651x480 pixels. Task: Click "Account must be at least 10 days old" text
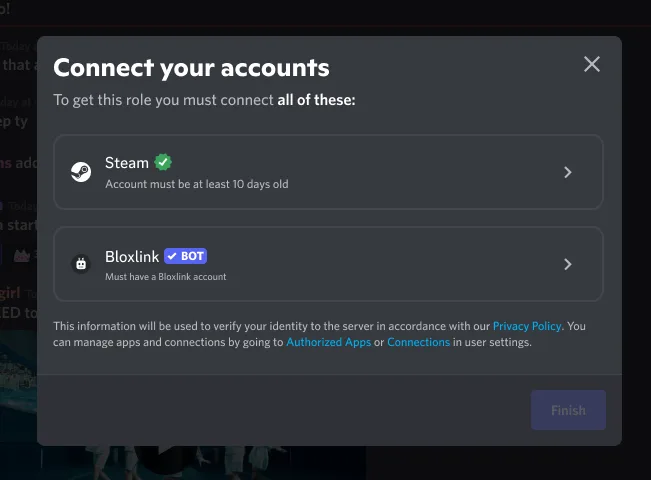(197, 184)
